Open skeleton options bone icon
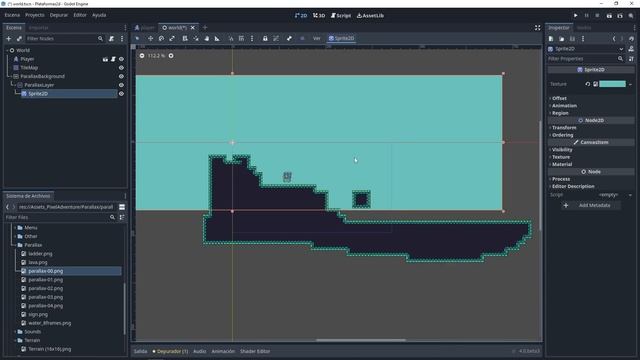 pos(289,38)
